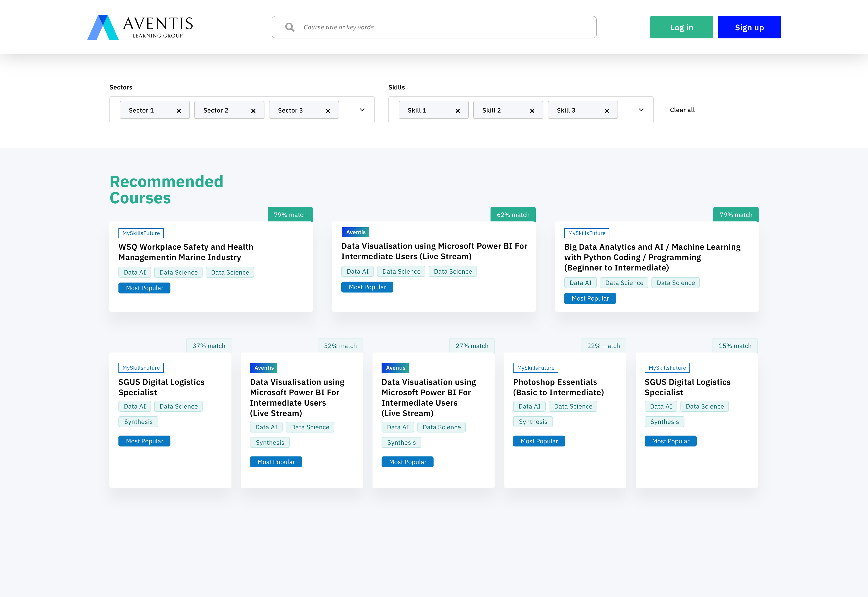Click Most Popular on 32% match card
Screen dimensions: 868x597
(276, 462)
